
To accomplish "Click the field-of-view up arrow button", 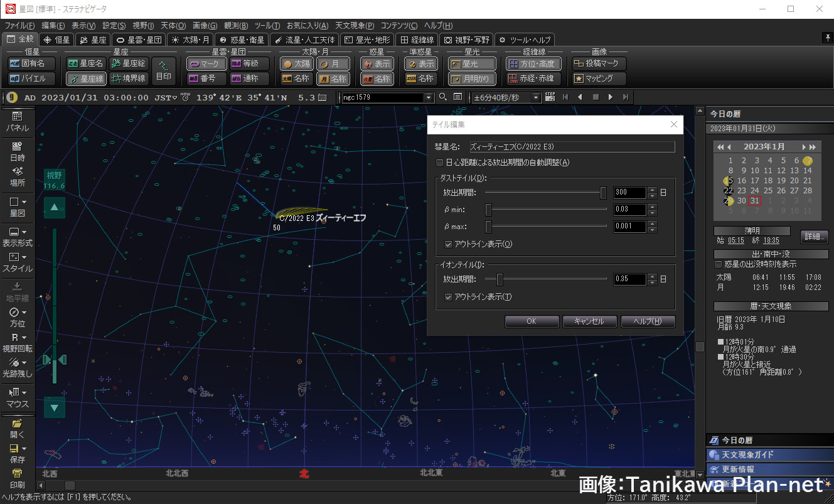I will (55, 207).
